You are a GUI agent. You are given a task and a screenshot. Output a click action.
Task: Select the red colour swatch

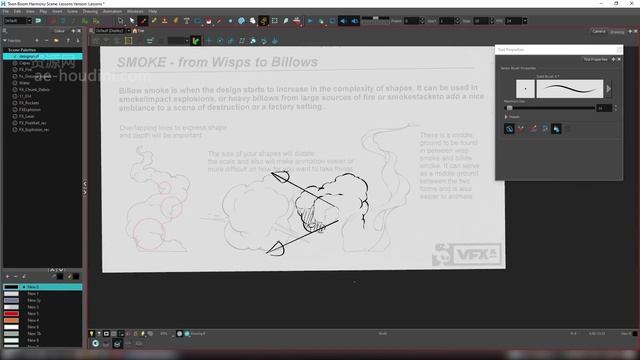(11, 313)
